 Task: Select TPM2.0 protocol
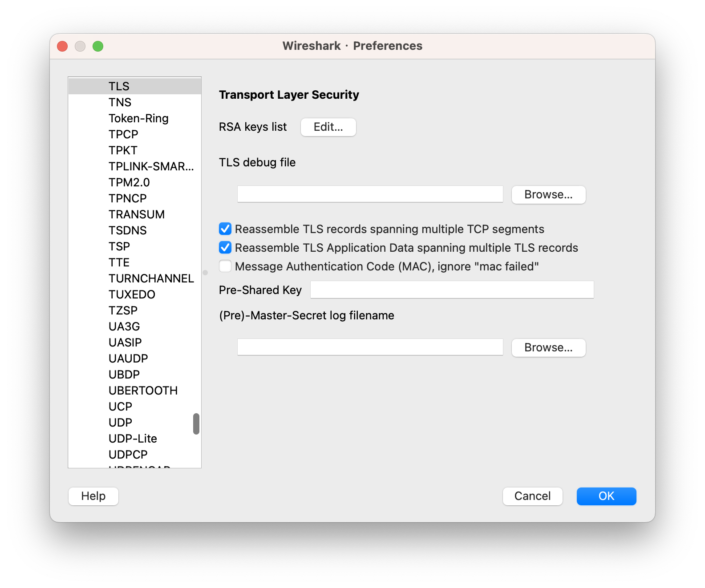[134, 182]
